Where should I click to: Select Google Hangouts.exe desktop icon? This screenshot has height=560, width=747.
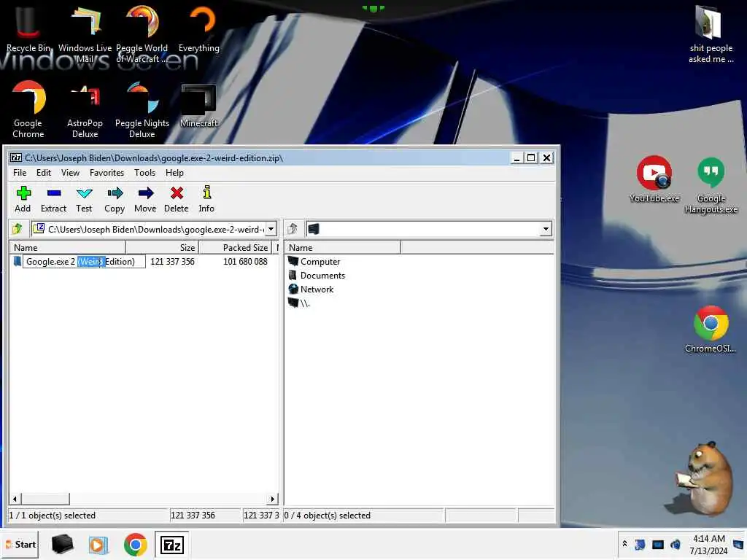point(711,185)
